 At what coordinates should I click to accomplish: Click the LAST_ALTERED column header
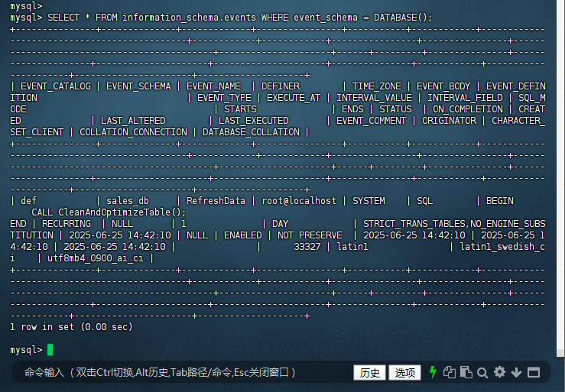pos(133,121)
